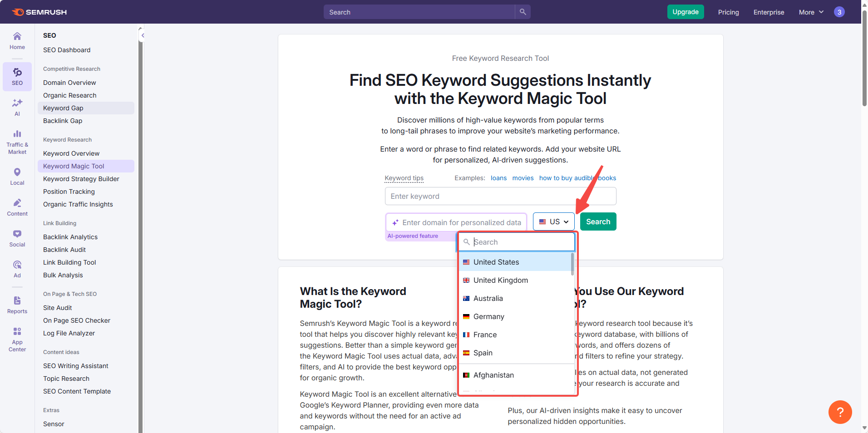The height and width of the screenshot is (433, 868).
Task: Click the top search magnifier icon
Action: [x=523, y=12]
